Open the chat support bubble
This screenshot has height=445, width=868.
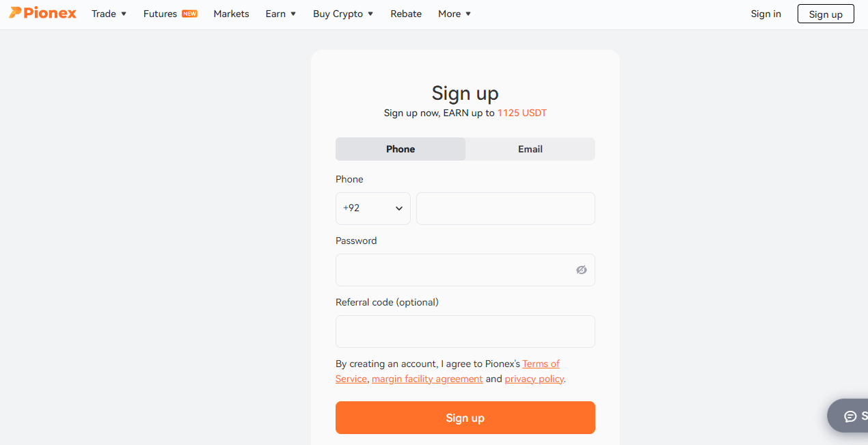(850, 416)
